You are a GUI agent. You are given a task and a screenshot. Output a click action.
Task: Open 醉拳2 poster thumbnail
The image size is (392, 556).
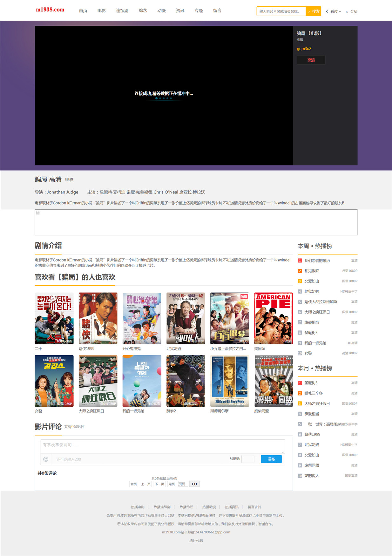pos(186,381)
